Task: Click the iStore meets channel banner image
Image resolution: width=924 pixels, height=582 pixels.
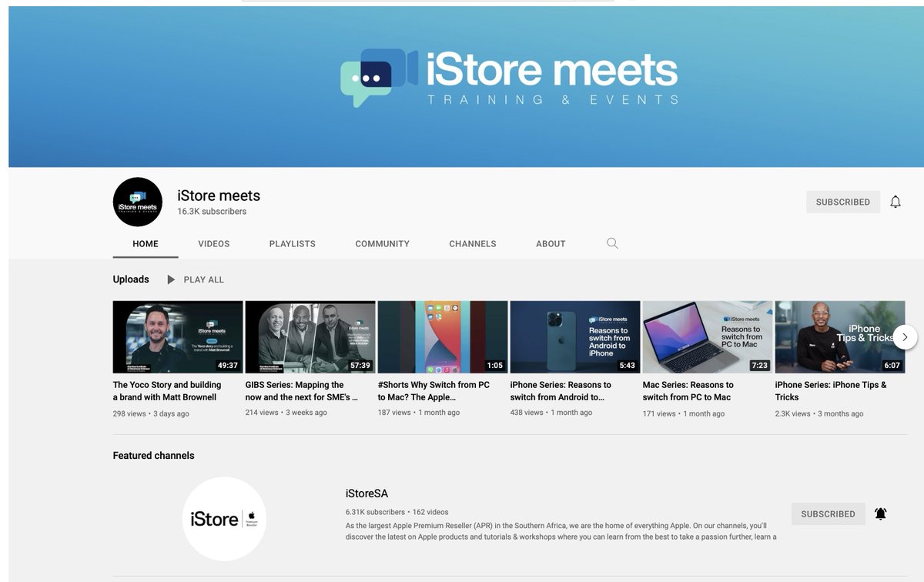Action: (466, 86)
